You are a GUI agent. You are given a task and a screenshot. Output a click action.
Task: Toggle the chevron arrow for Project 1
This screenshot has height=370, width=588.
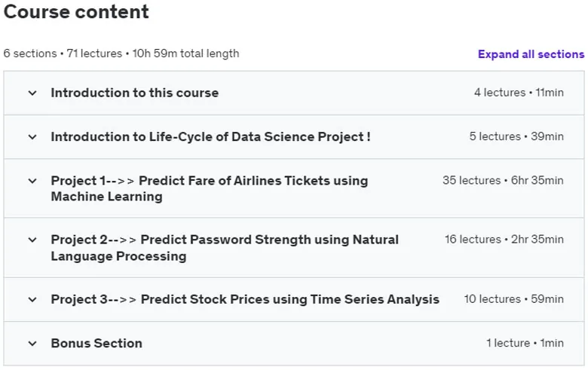tap(32, 181)
